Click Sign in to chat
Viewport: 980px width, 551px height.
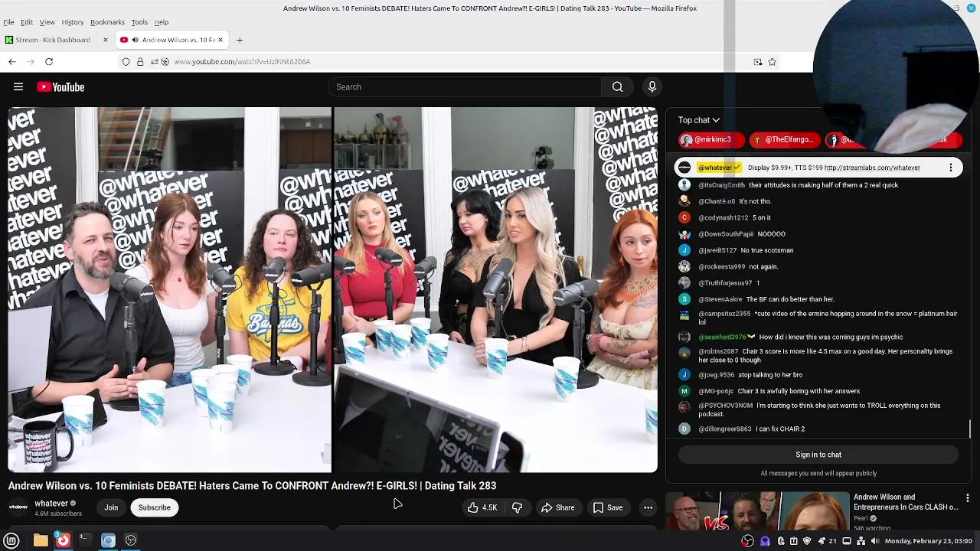click(x=818, y=455)
